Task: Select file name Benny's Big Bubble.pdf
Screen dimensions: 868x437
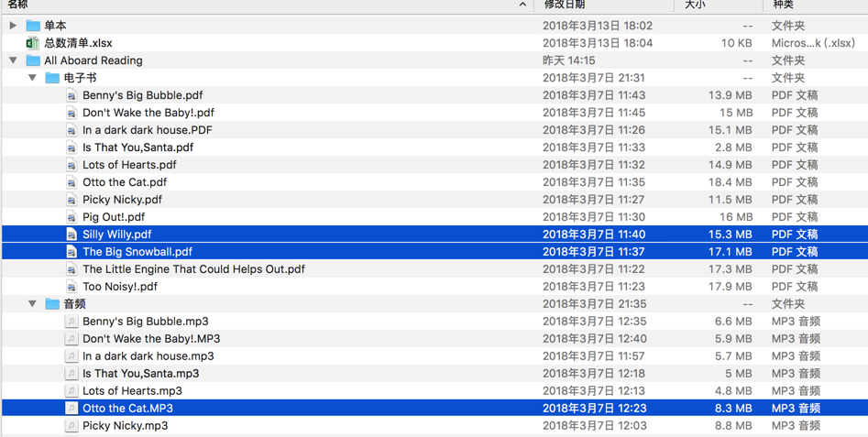Action: pos(143,95)
